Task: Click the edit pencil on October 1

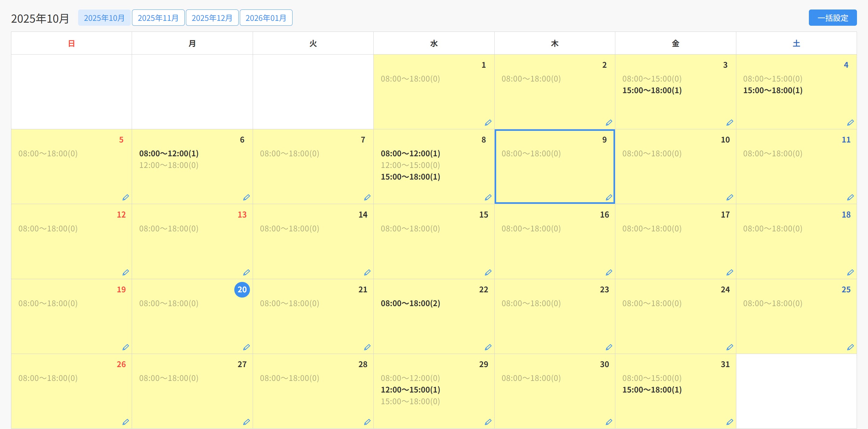Action: 488,123
